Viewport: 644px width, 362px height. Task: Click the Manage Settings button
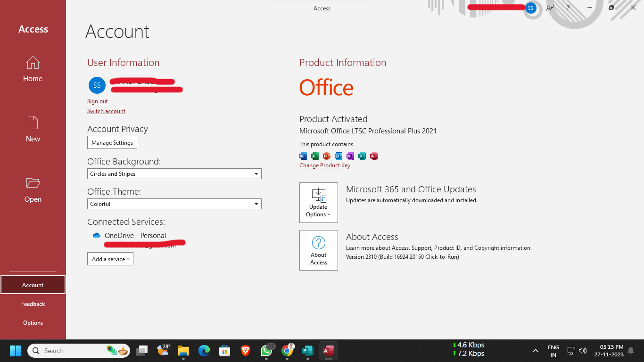(x=112, y=142)
